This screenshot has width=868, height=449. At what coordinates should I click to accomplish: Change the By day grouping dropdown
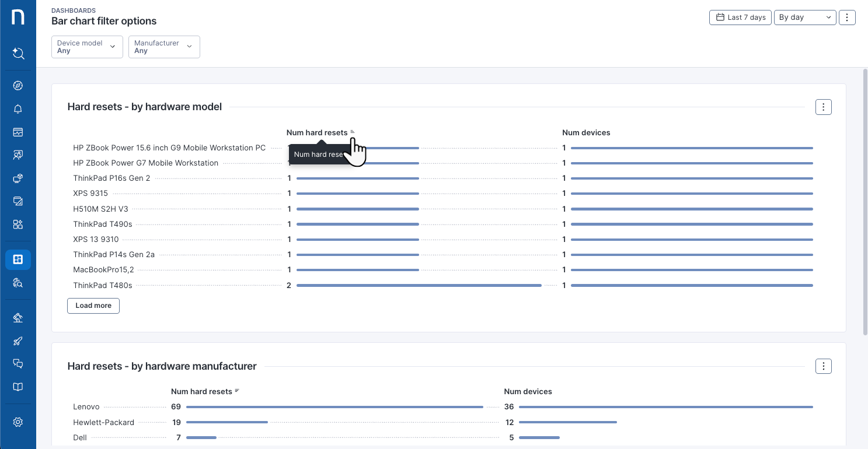tap(805, 17)
